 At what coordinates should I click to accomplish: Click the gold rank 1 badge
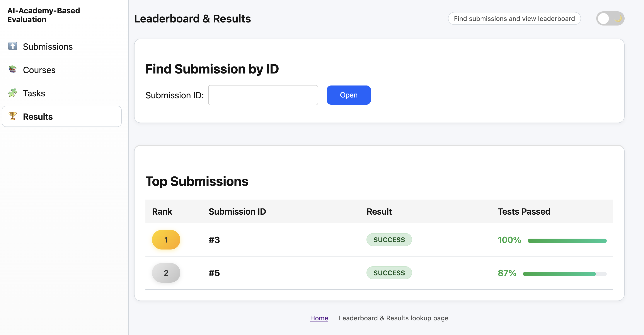click(166, 240)
